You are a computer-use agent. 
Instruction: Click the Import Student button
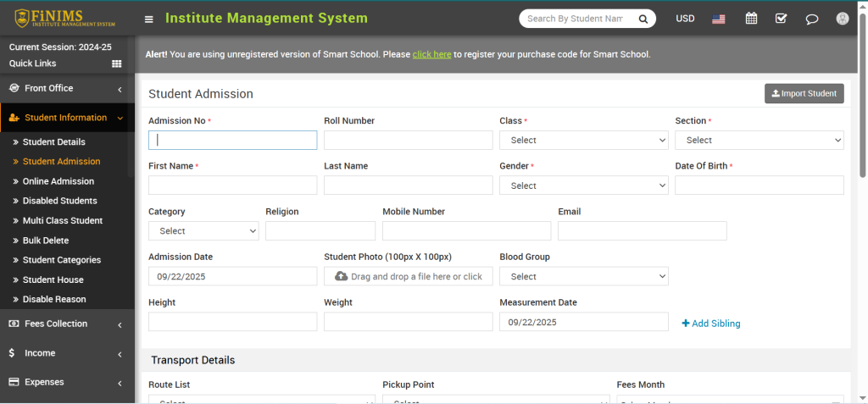[804, 94]
